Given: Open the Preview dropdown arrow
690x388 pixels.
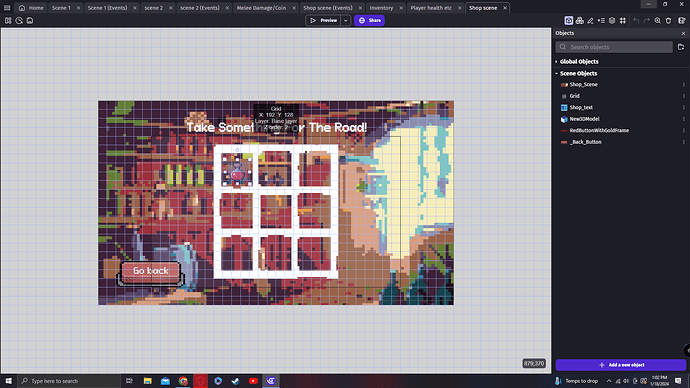Looking at the screenshot, I should tap(345, 20).
